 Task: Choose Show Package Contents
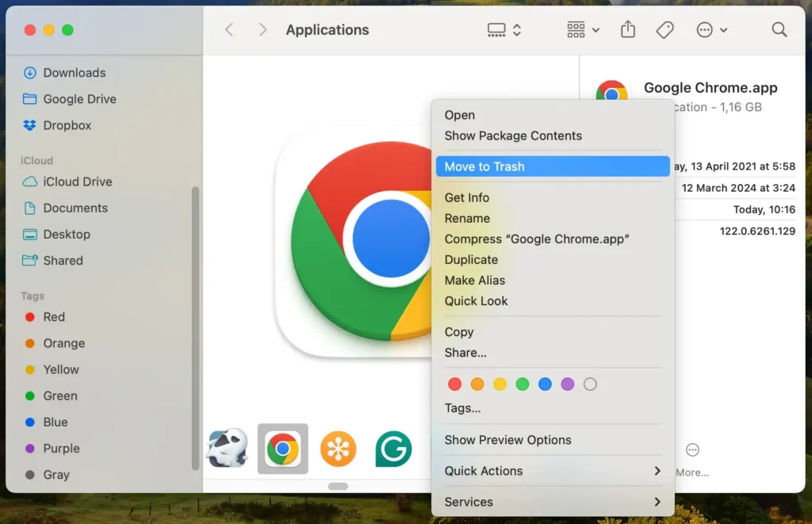(x=553, y=136)
